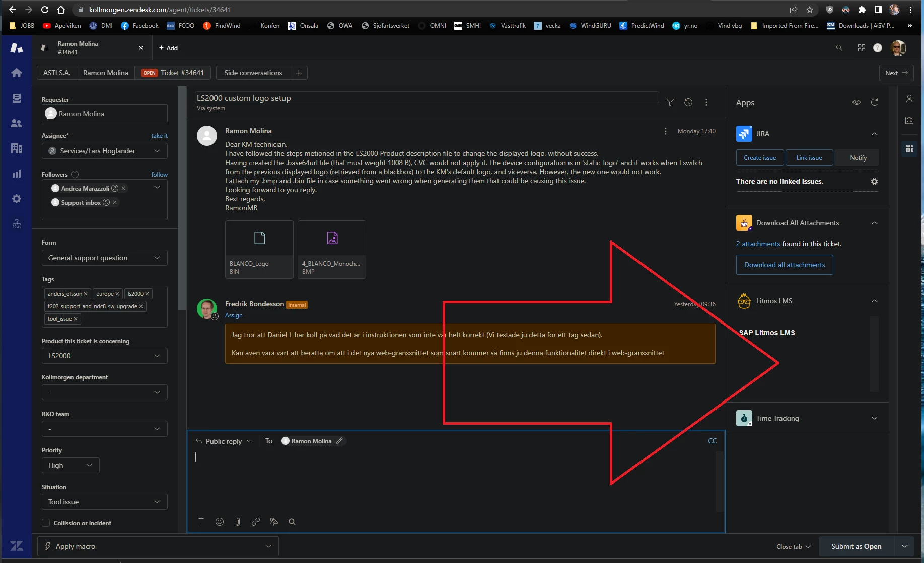Viewport: 924px width, 563px height.
Task: Click Download all attachments button
Action: click(x=785, y=265)
